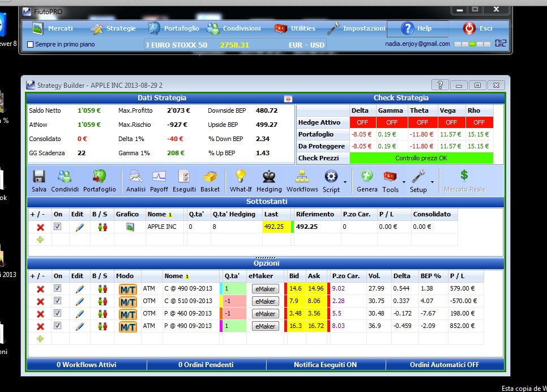Expand the Tools dropdown arrow
This screenshot has height=392, width=547.
(x=404, y=182)
